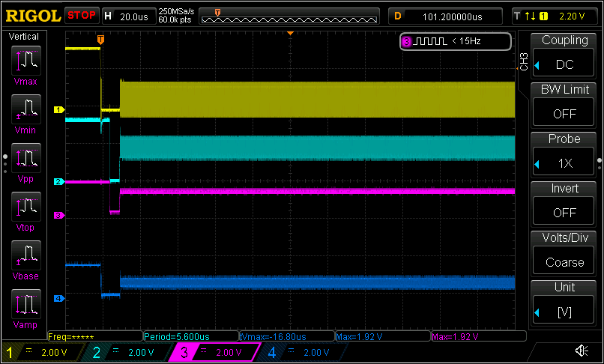The width and height of the screenshot is (604, 364).
Task: Click the trigger level 2.20 V readout
Action: coord(572,15)
